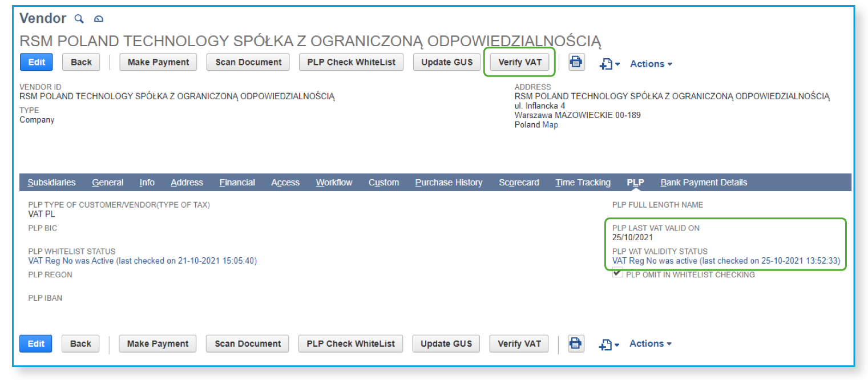Screen dimensions: 868x380
Task: Click the search magnifier icon beside Vendor
Action: coord(79,19)
